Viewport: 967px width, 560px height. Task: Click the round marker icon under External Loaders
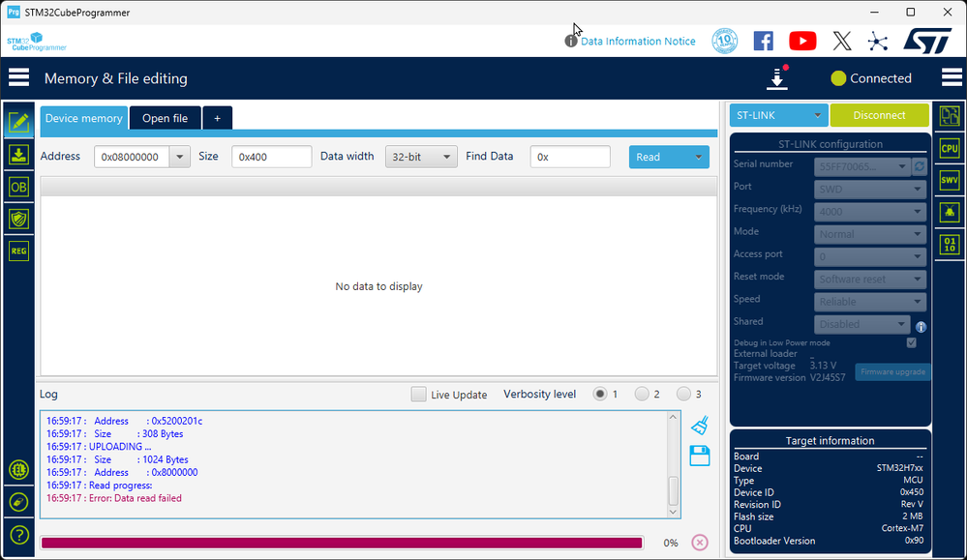pyautogui.click(x=18, y=502)
